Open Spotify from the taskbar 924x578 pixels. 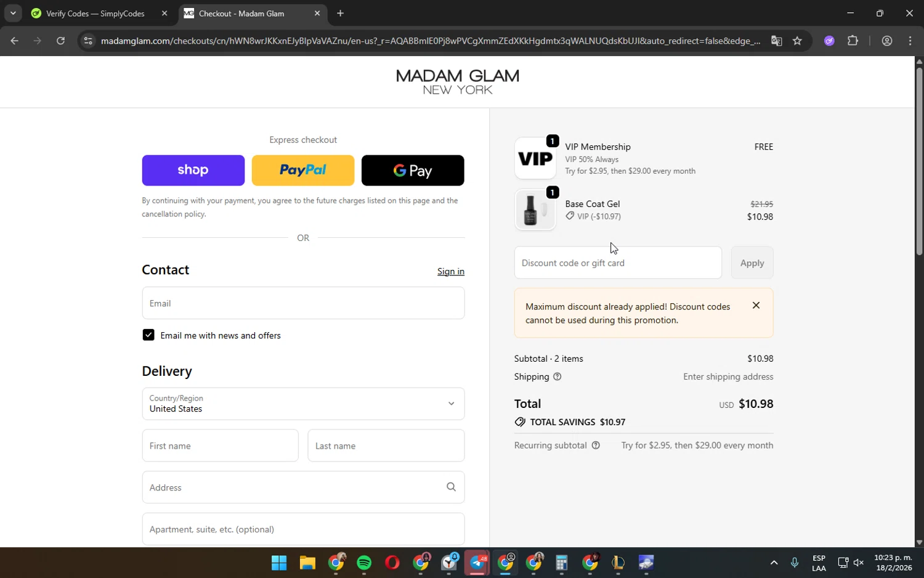pyautogui.click(x=364, y=563)
